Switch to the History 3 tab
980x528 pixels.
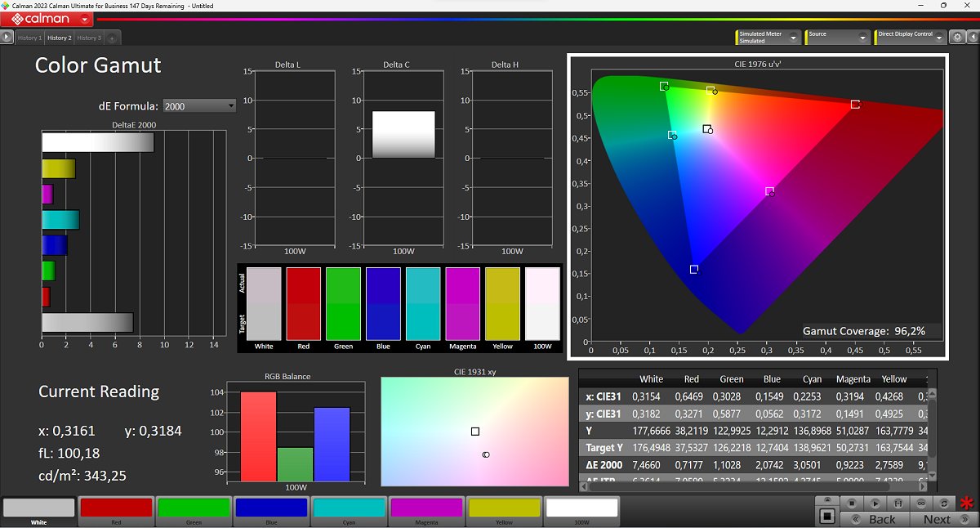point(88,38)
